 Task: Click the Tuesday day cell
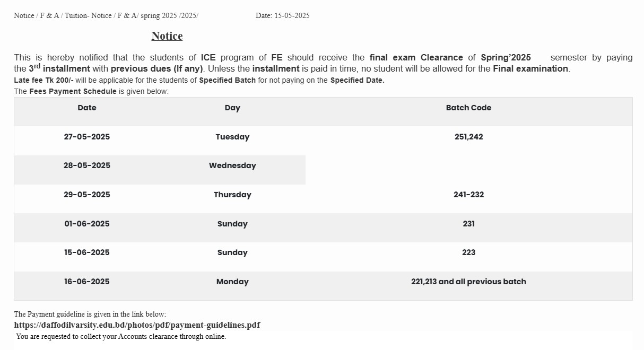click(x=232, y=137)
